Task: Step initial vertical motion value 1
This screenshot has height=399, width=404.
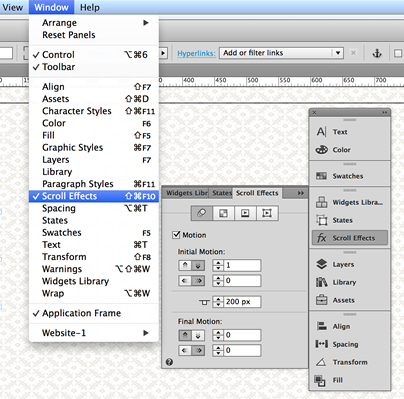Action: pos(218,265)
